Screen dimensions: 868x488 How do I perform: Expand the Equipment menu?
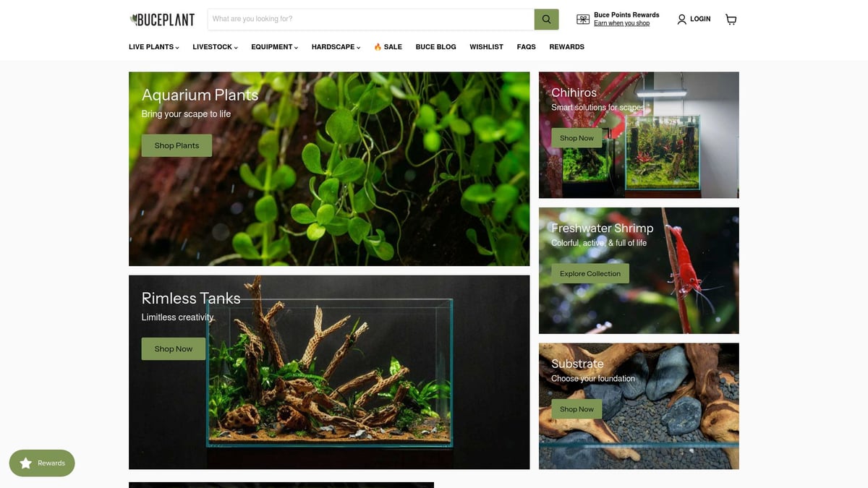click(x=275, y=47)
